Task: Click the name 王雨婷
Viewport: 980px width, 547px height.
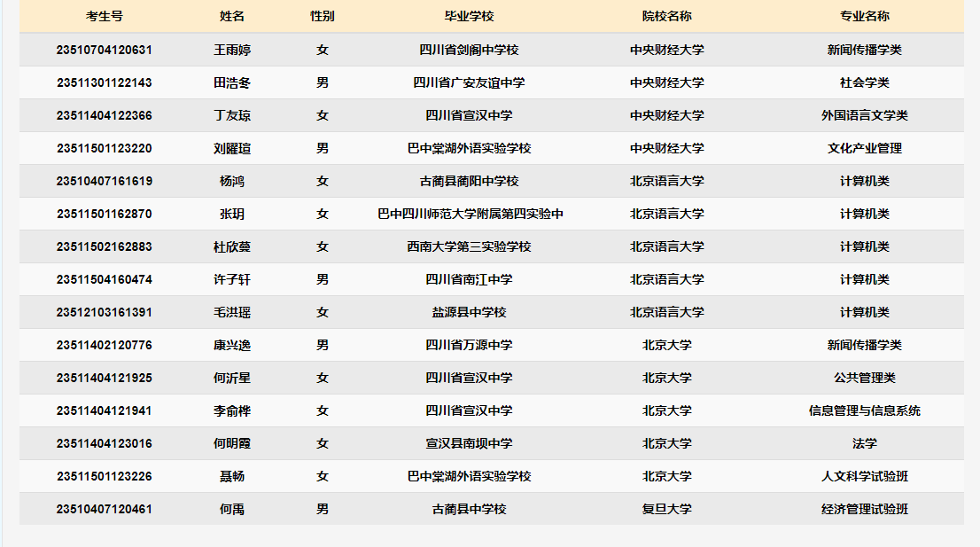Action: pos(232,50)
